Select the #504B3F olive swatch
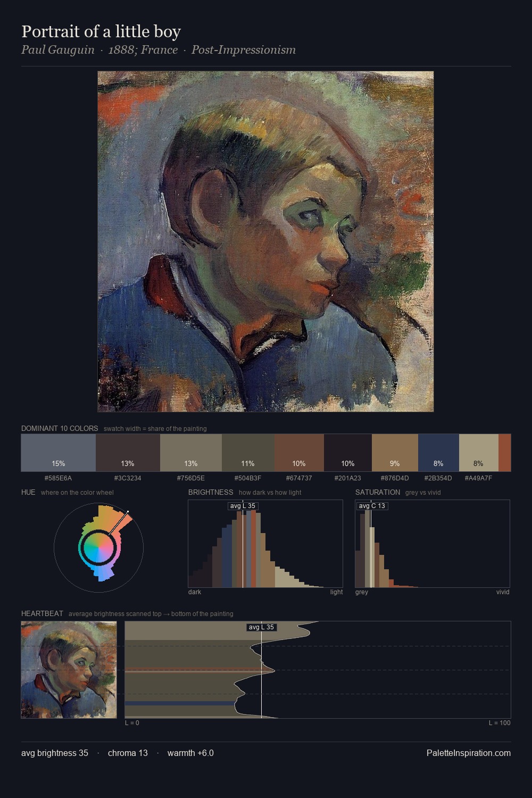Screen dimensions: 532x798 248,453
